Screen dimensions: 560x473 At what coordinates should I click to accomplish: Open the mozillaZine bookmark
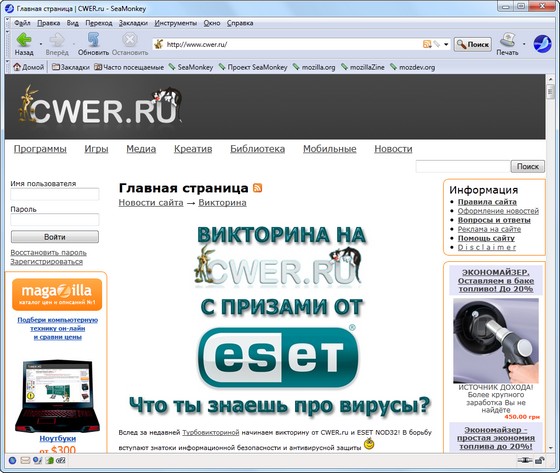point(363,67)
